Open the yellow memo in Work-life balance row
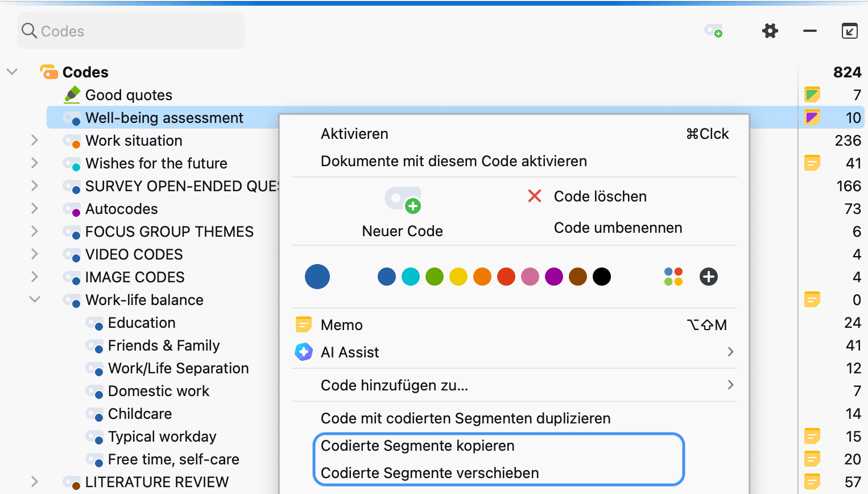This screenshot has width=868, height=494. (x=812, y=299)
